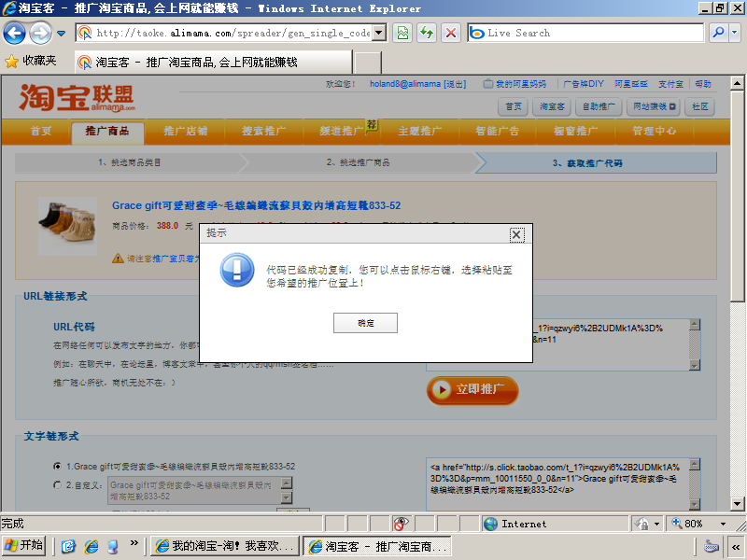The width and height of the screenshot is (747, 560).
Task: Click the 首页 button in top navigation
Action: [513, 106]
